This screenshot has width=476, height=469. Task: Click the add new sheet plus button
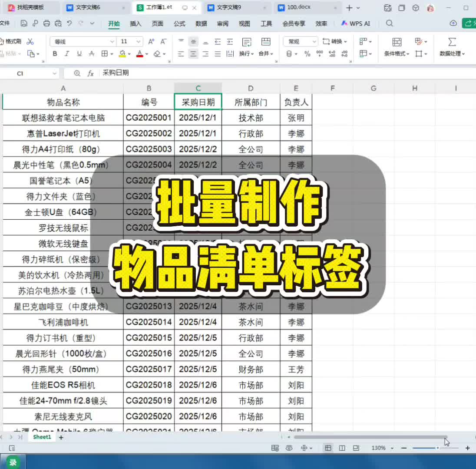click(x=60, y=437)
